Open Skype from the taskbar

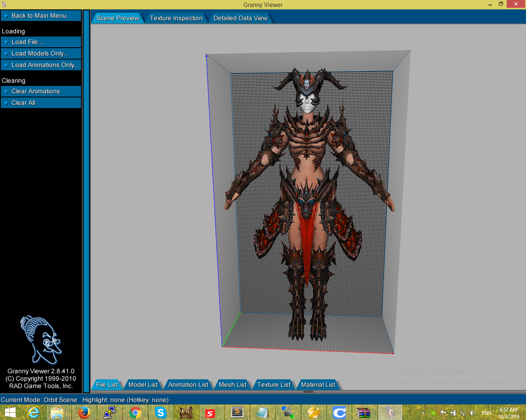pyautogui.click(x=160, y=413)
